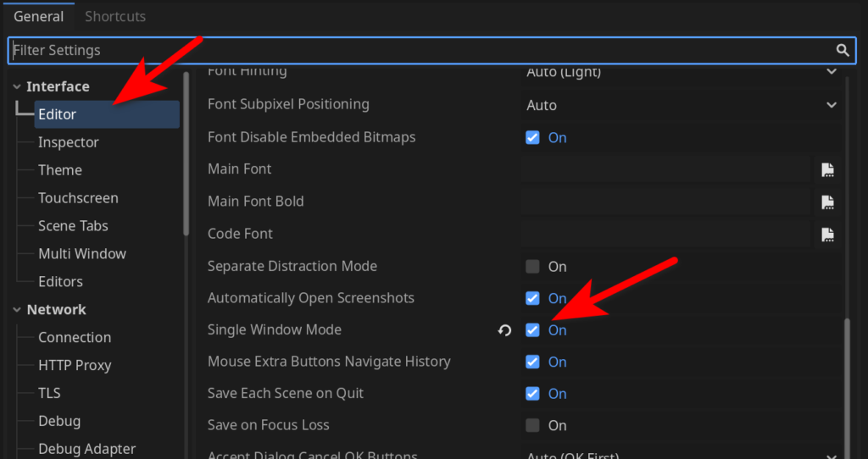Screen dimensions: 868x459
Task: Click the settings list vertical scrollbar
Action: [x=848, y=381]
